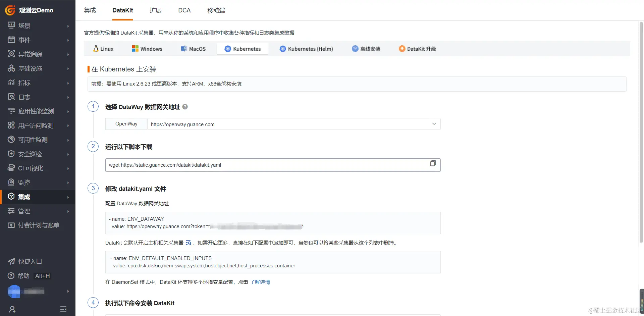Viewport: 644px width, 316px height.
Task: Click the 快捷入口 paper plane icon
Action: click(x=11, y=261)
